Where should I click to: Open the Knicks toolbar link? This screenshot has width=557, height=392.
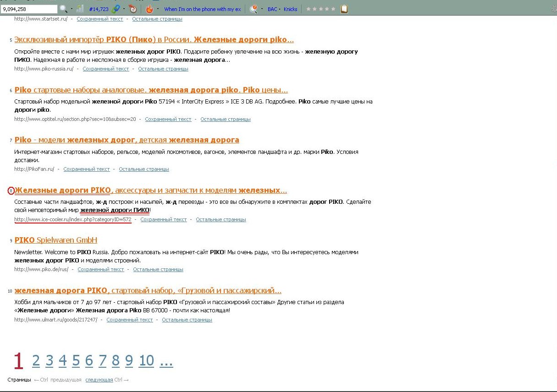pos(290,9)
